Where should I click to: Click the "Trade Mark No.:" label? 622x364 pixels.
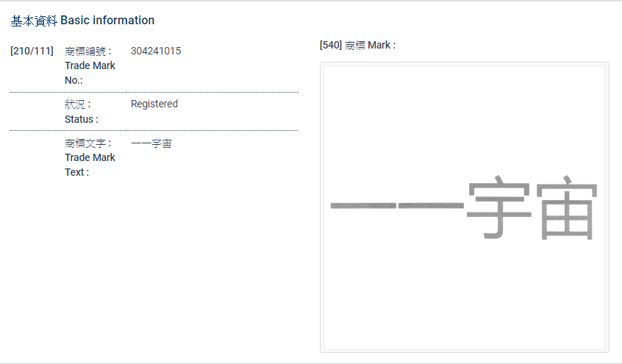point(89,73)
